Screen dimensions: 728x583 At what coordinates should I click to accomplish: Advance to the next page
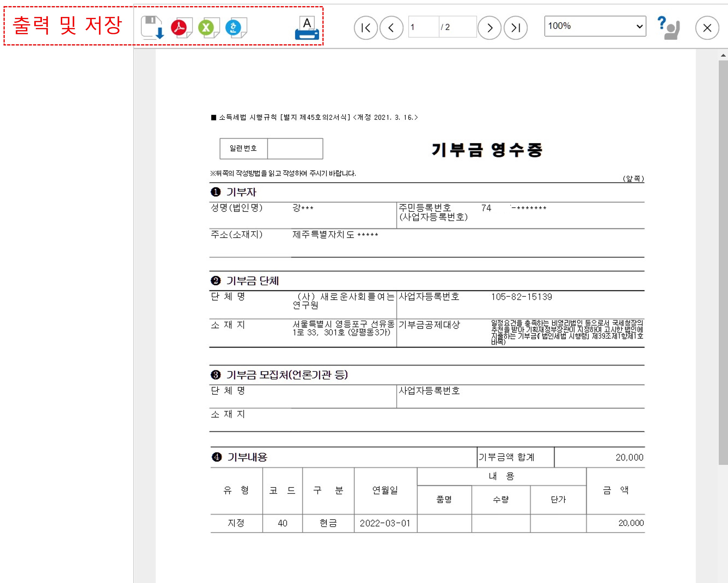[489, 28]
